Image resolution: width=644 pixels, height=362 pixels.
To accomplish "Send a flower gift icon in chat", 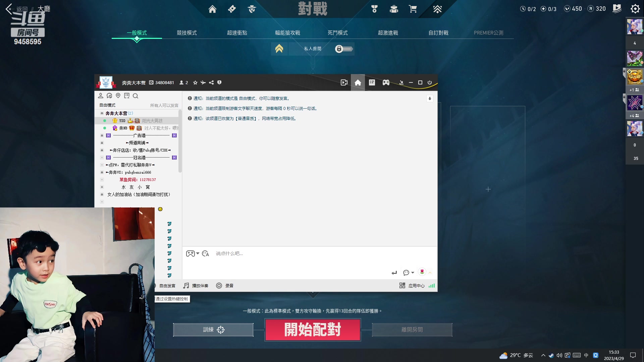I will 422,272.
